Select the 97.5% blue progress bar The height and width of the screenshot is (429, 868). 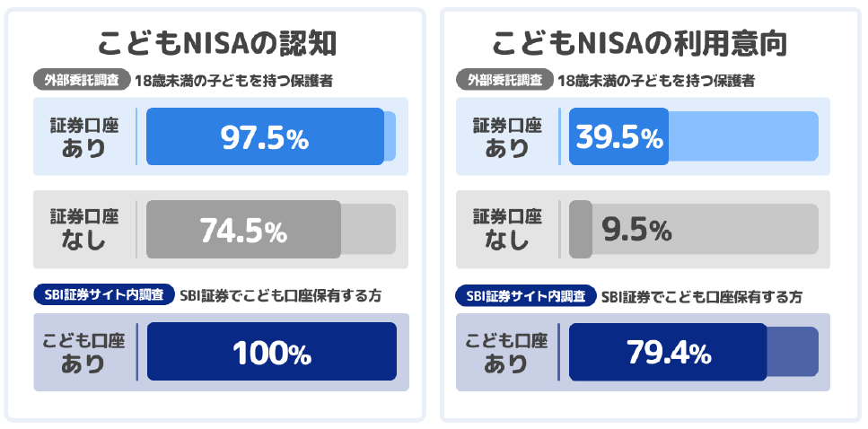[271, 136]
